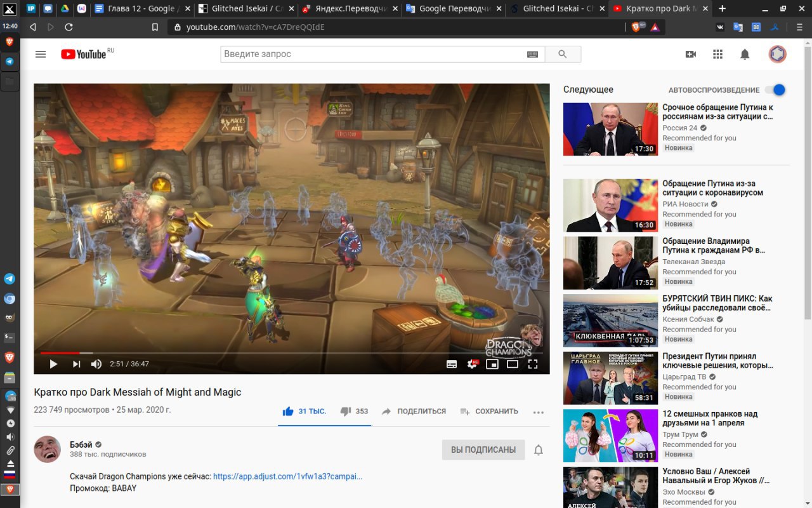Open the system tray volume control
Viewport: 812px width, 508px height.
tap(10, 437)
